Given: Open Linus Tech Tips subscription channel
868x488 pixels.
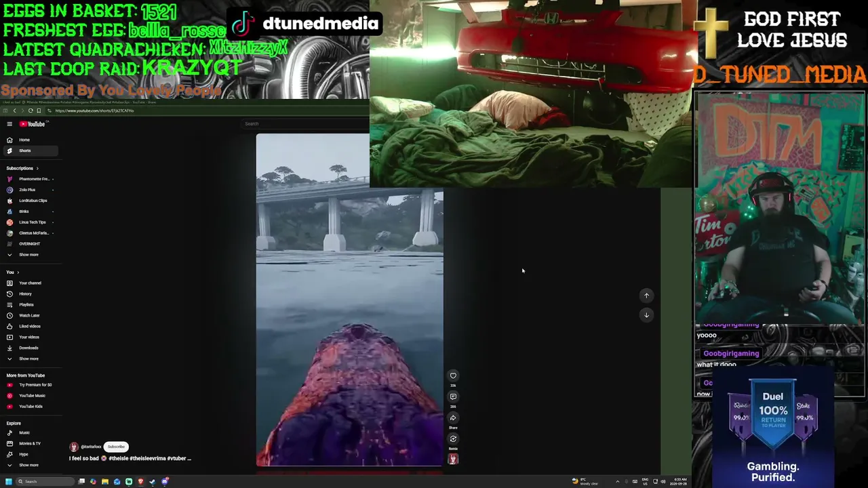Looking at the screenshot, I should click(x=30, y=222).
